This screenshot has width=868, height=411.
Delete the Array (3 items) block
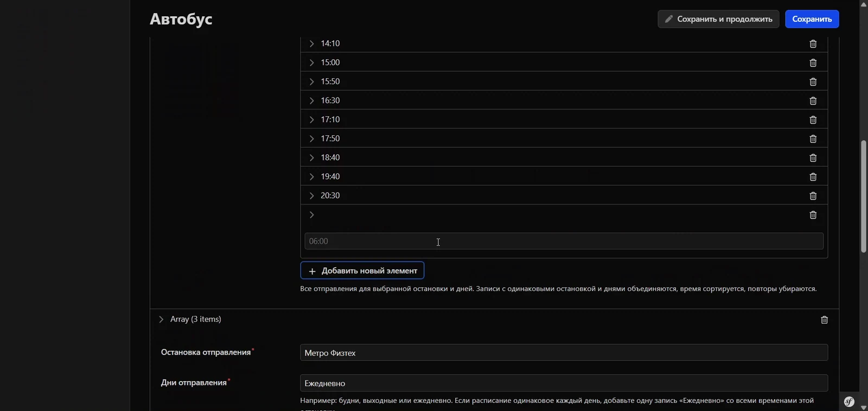pos(824,320)
